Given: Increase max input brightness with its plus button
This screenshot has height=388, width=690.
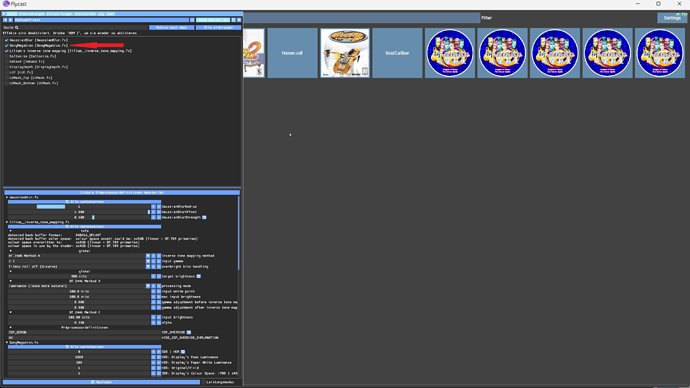Looking at the screenshot, I should point(159,296).
